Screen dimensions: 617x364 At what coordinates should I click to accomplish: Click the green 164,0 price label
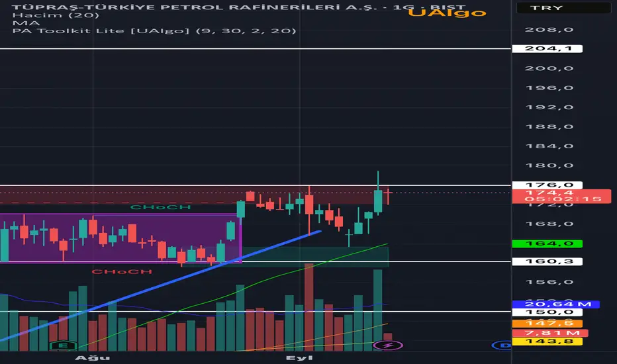pyautogui.click(x=547, y=244)
